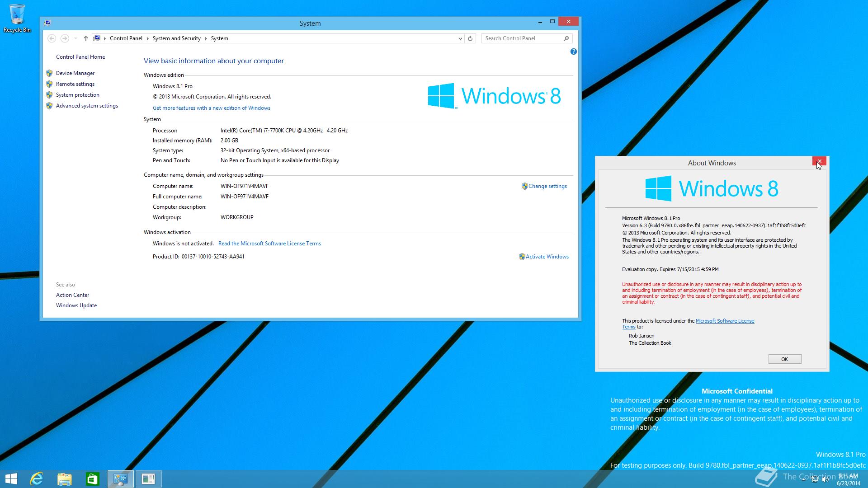868x488 pixels.
Task: Click Change settings link
Action: [x=547, y=186]
